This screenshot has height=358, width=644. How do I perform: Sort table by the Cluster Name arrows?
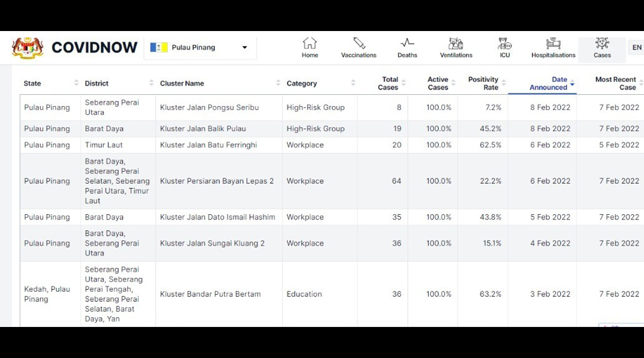click(x=278, y=83)
